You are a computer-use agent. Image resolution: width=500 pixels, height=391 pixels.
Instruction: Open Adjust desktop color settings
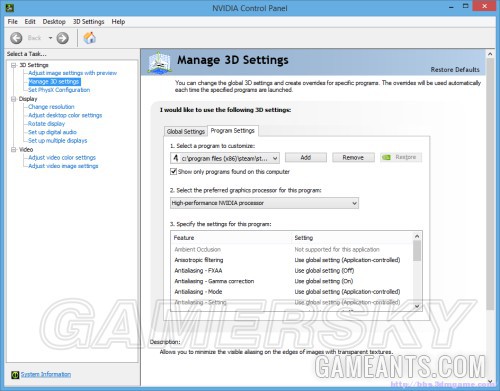tap(65, 115)
